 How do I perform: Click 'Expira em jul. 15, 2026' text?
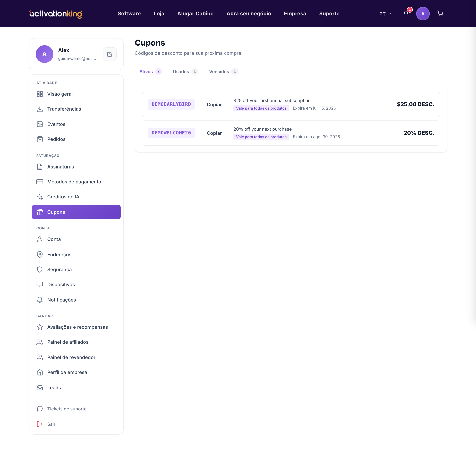[x=314, y=108]
